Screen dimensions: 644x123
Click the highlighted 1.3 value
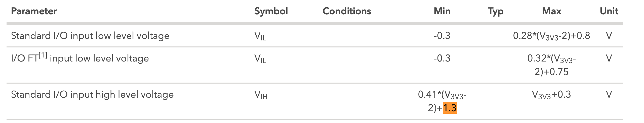click(450, 108)
